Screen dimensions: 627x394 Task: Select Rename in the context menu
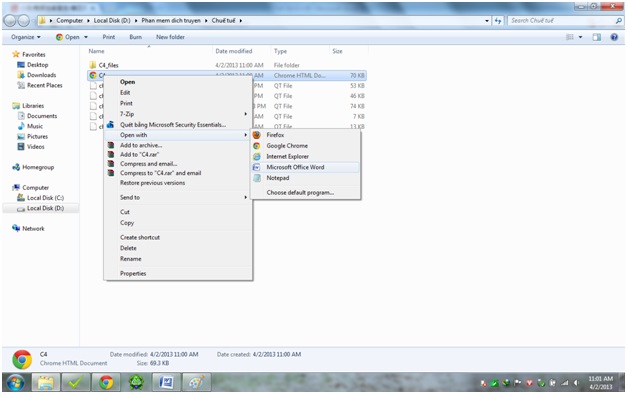[x=178, y=259]
